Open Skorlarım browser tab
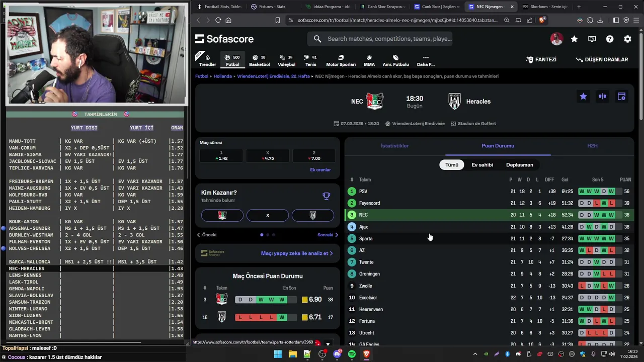 pos(545,7)
